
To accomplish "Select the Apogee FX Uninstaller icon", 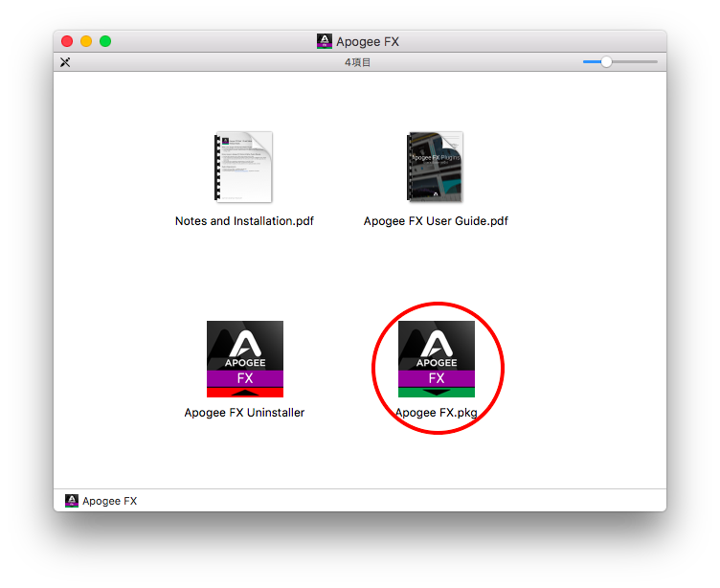I will (x=245, y=359).
